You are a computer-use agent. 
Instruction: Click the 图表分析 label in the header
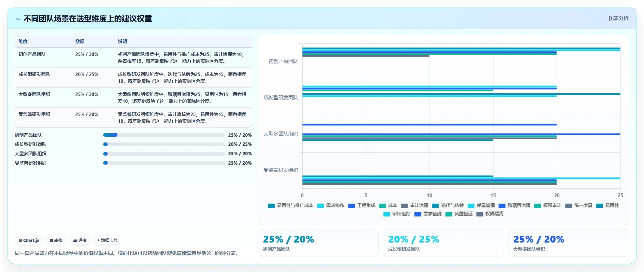click(x=618, y=18)
